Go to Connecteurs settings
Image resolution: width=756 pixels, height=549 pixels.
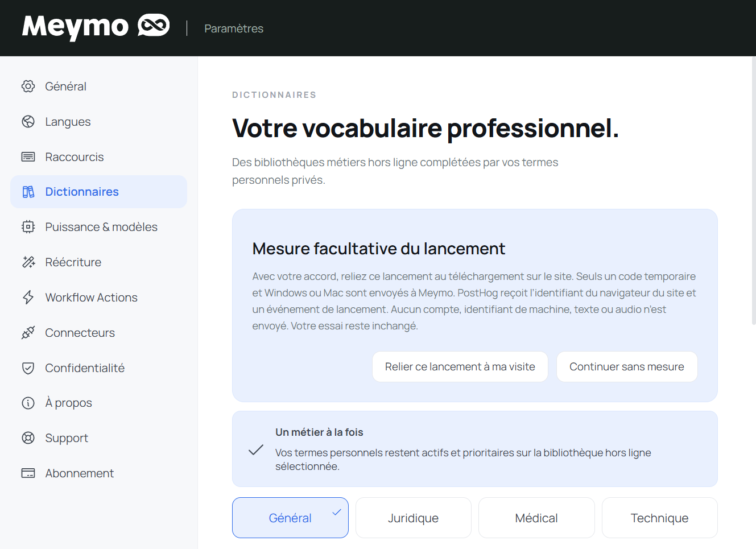98,333
